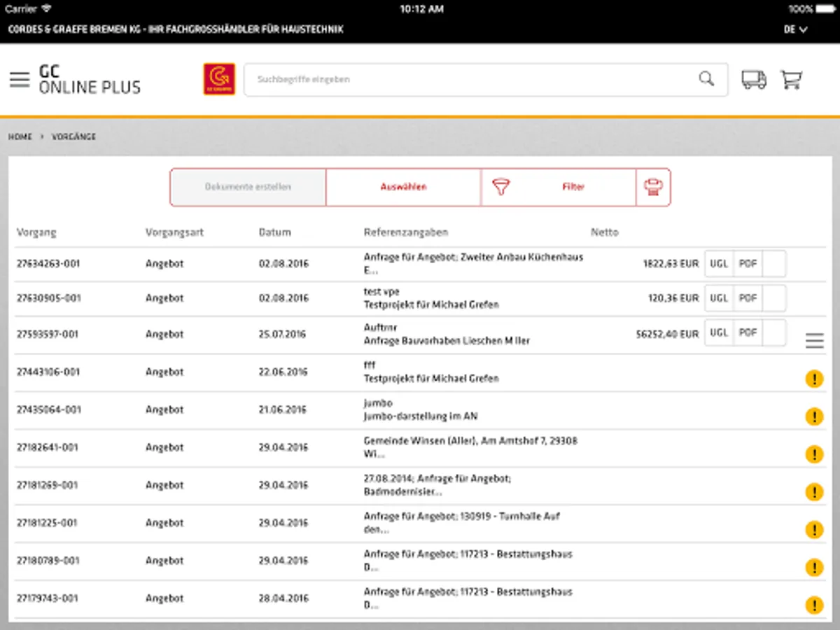Open row menu icon for 27593597-001

pyautogui.click(x=814, y=341)
